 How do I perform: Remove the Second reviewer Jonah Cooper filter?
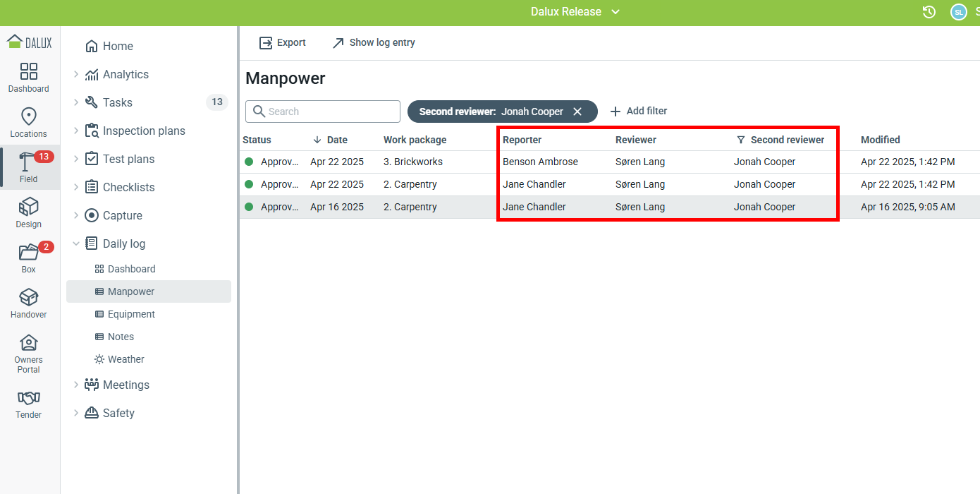tap(577, 112)
